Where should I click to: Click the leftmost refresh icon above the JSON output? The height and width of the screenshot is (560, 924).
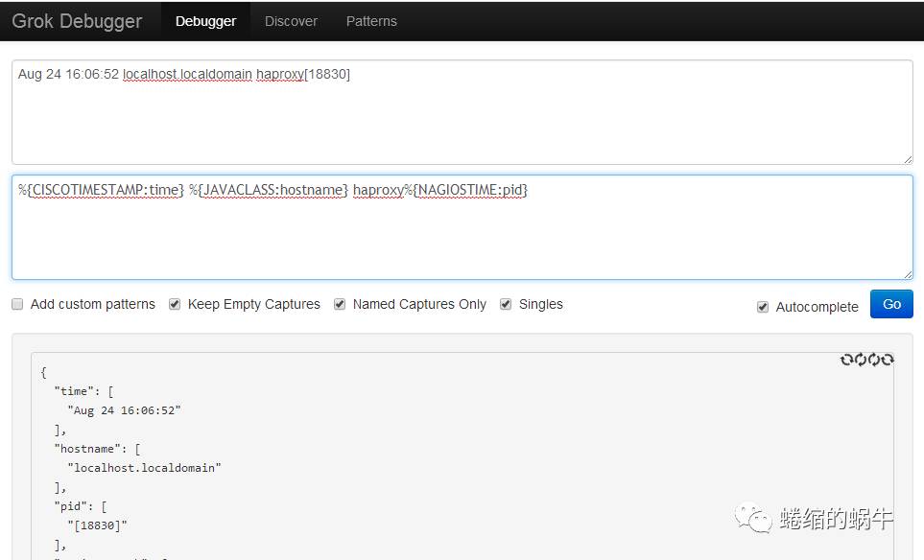pos(846,360)
